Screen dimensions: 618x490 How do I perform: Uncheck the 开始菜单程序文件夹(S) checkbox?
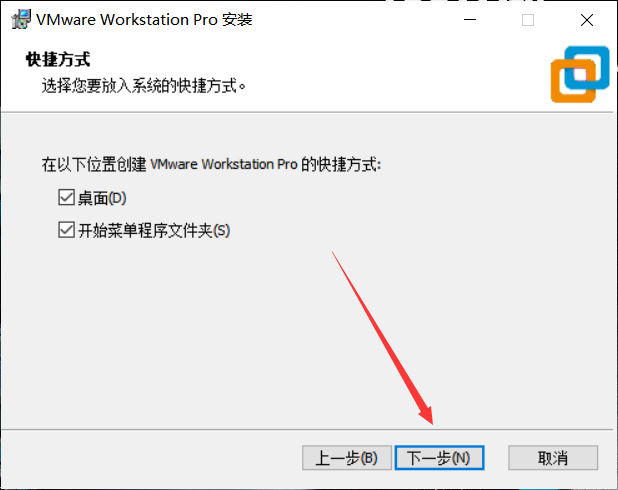click(66, 230)
